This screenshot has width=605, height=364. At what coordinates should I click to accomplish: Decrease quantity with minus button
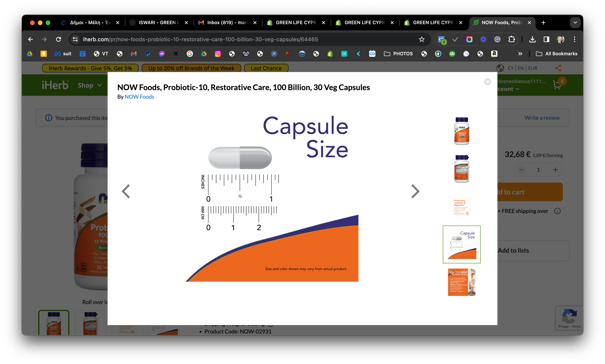click(521, 170)
